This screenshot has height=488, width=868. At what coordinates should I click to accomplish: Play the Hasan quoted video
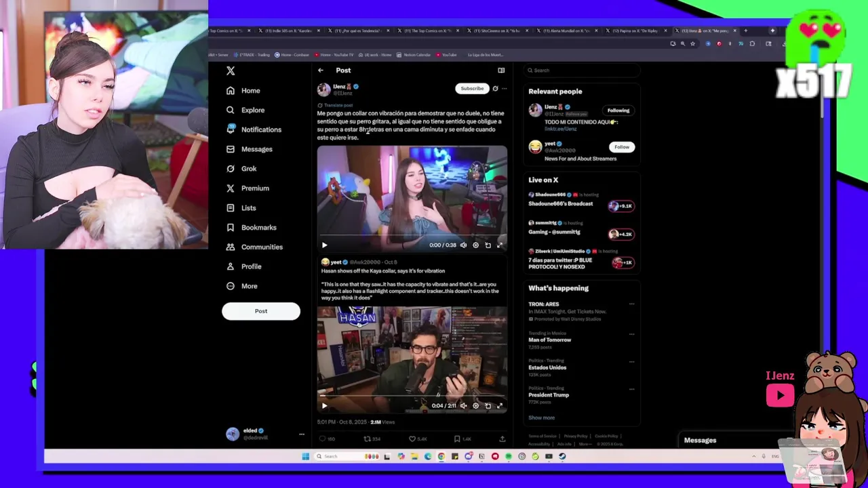coord(324,406)
